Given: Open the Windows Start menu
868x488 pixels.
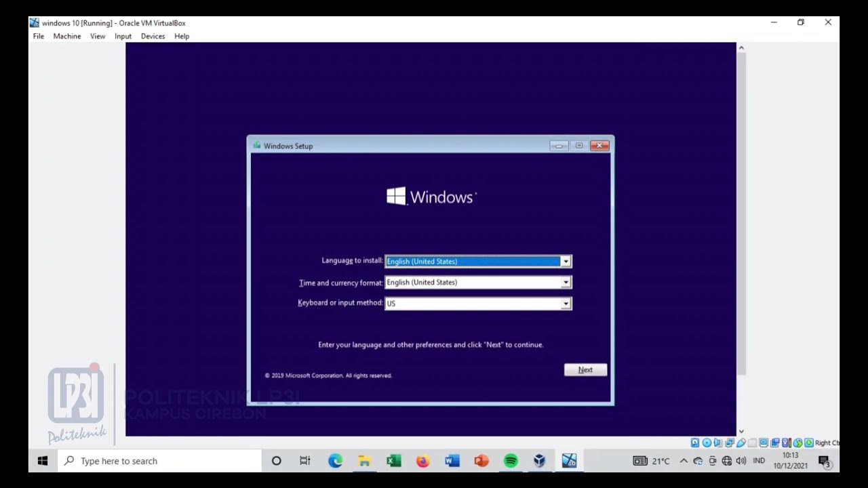Looking at the screenshot, I should click(x=43, y=461).
